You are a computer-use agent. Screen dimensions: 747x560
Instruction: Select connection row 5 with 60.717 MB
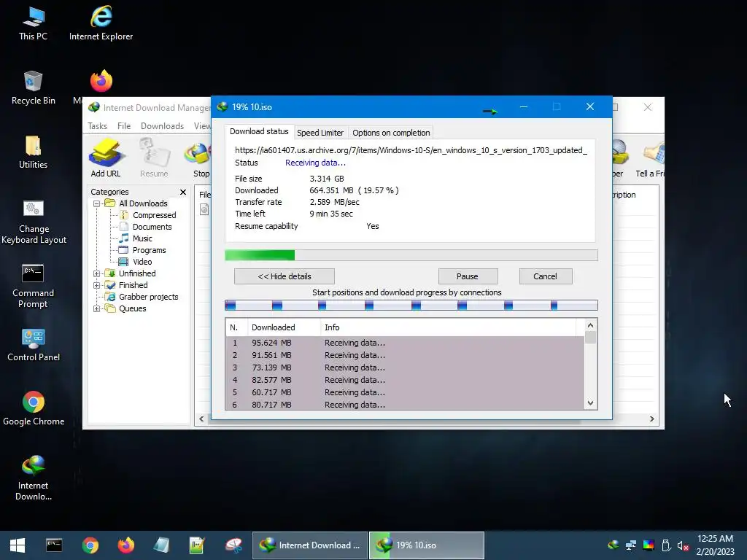[x=405, y=392]
